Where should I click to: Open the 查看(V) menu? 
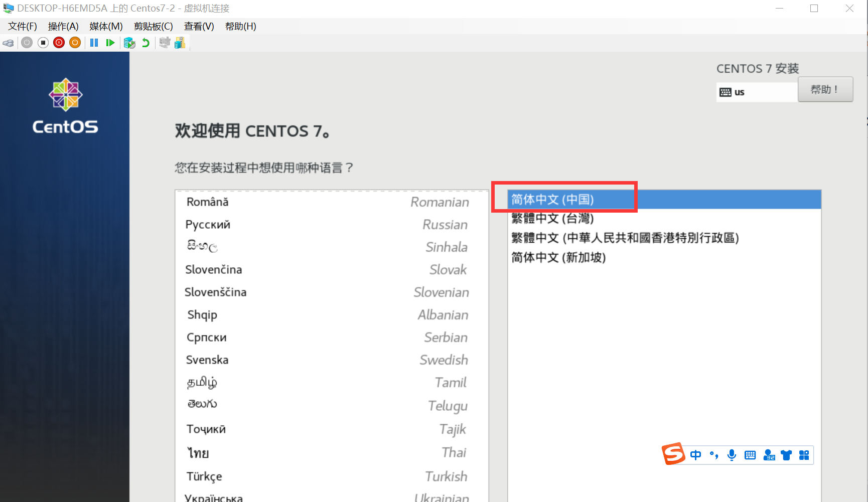(199, 27)
